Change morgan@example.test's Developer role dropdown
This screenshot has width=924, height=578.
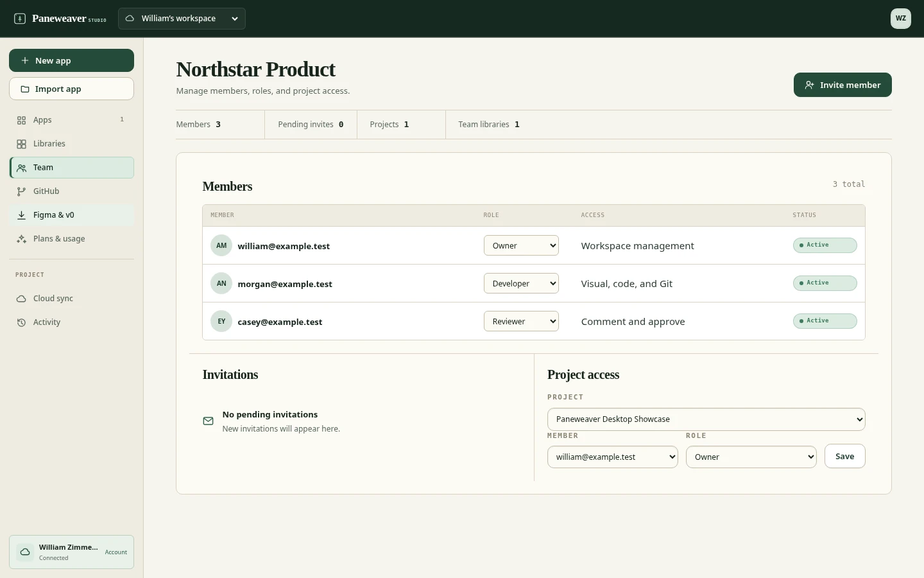pyautogui.click(x=521, y=283)
